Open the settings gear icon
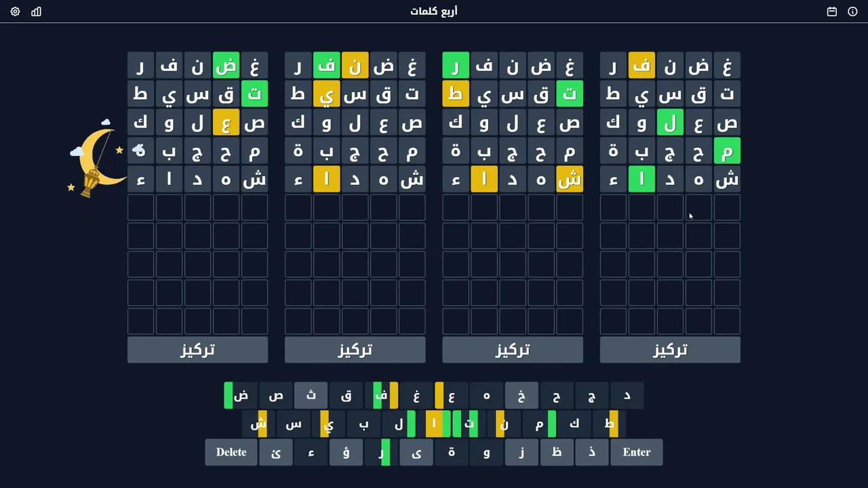Viewport: 868px width, 488px height. click(x=15, y=12)
